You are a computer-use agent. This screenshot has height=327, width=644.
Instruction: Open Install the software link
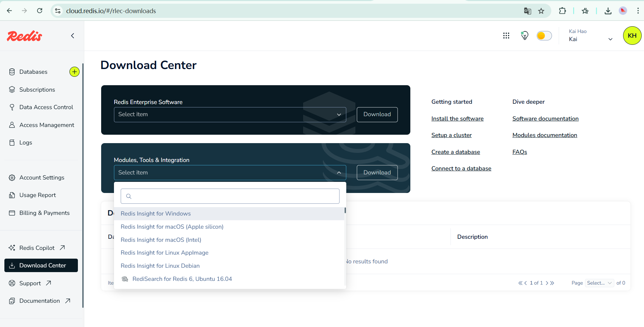tap(457, 119)
